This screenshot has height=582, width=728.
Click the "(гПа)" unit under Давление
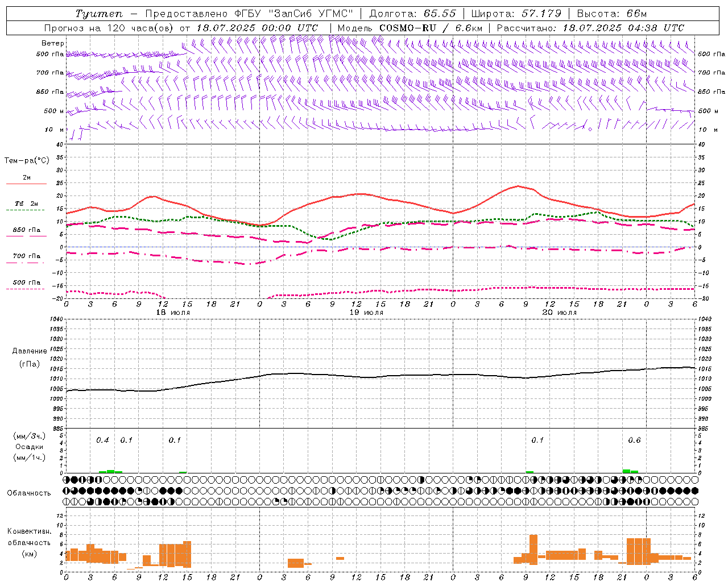point(30,364)
